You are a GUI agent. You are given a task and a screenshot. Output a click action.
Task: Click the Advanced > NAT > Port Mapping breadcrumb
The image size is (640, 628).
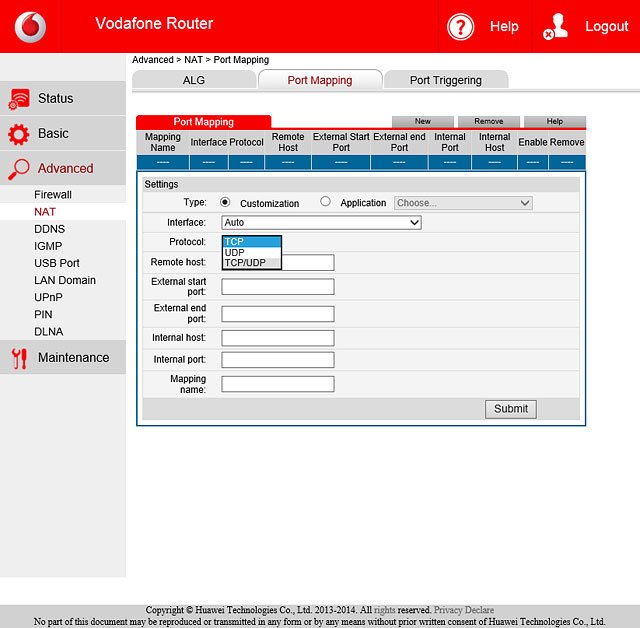click(x=200, y=60)
